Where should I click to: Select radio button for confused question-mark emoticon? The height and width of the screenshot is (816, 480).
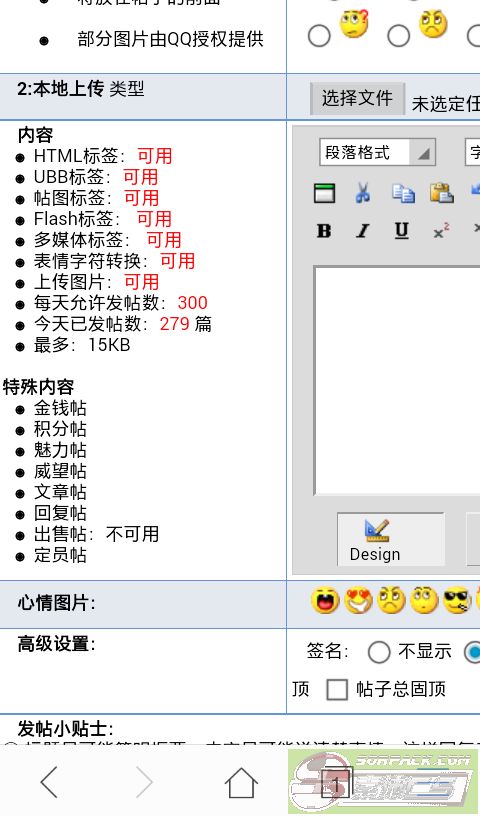coord(319,36)
